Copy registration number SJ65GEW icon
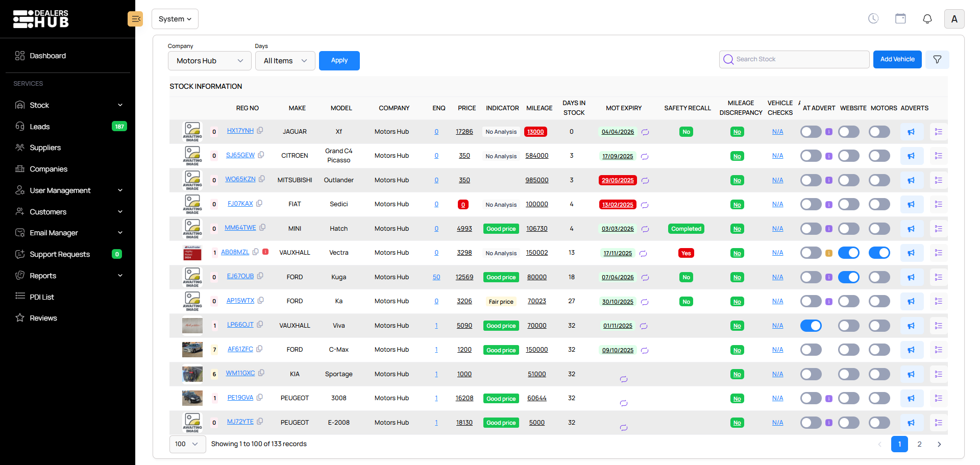This screenshot has width=980, height=465. [x=261, y=155]
